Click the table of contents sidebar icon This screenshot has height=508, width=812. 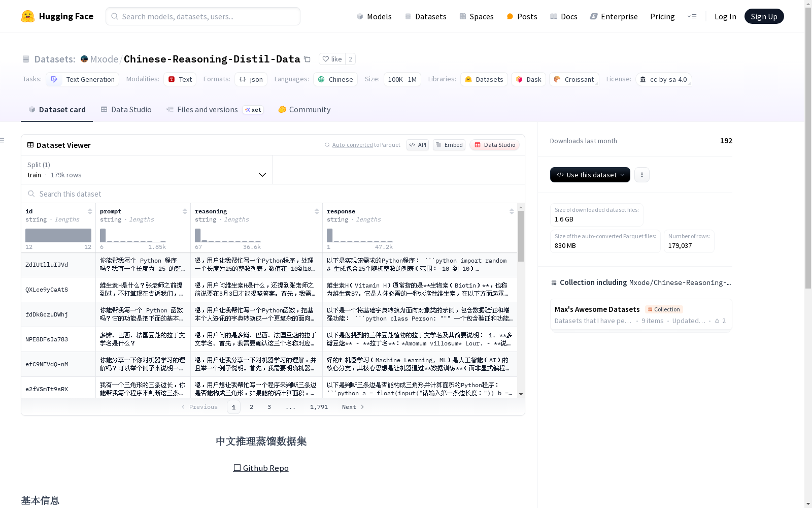click(3, 140)
